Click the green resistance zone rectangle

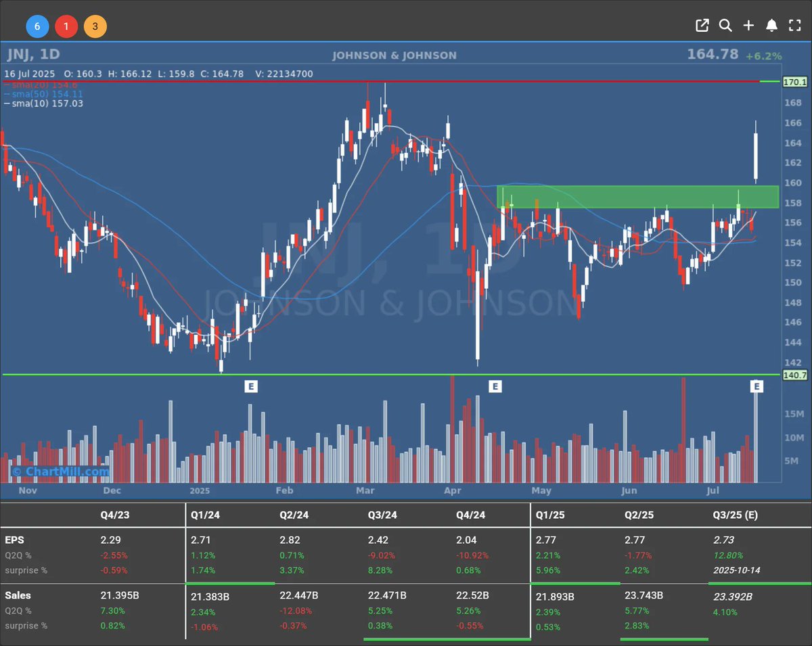(x=638, y=196)
